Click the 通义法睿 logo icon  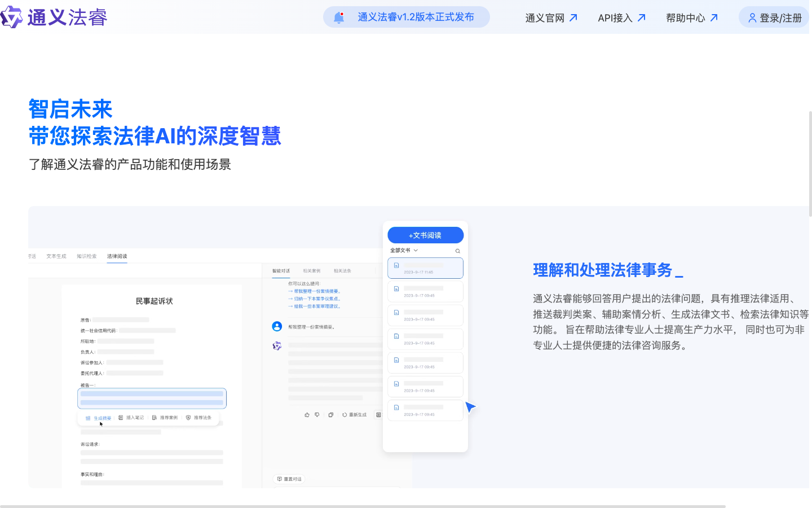point(12,16)
